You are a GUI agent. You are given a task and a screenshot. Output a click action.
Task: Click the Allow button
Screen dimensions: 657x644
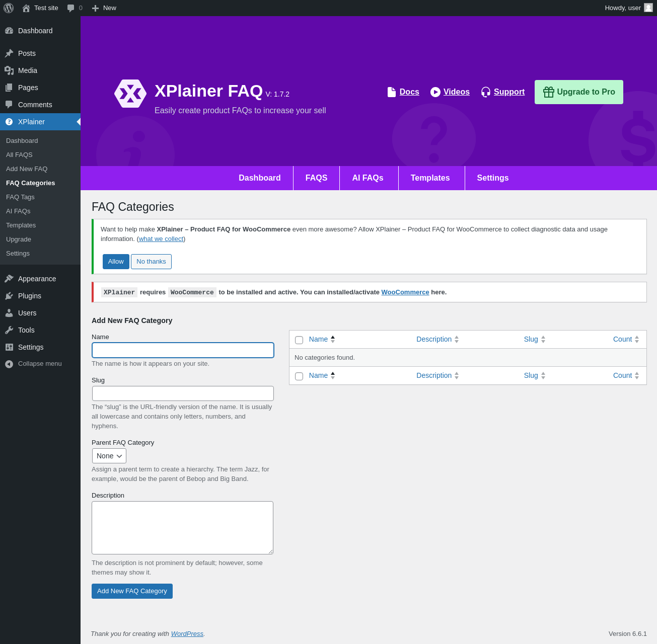(x=116, y=262)
